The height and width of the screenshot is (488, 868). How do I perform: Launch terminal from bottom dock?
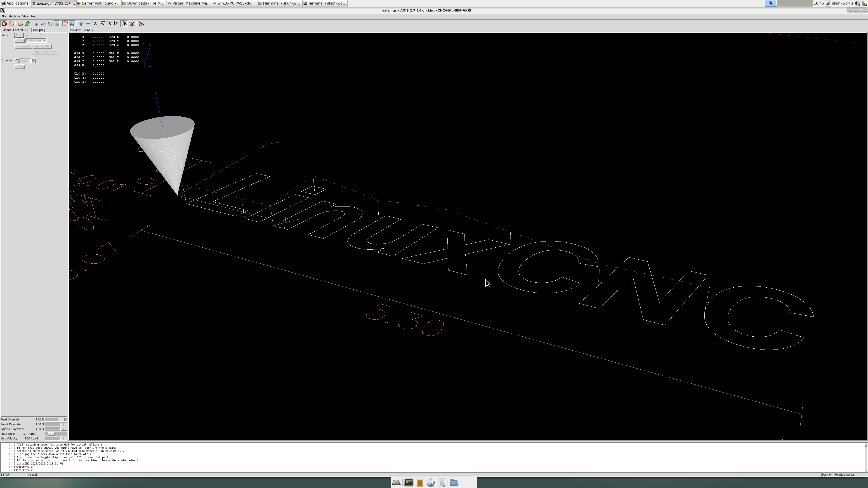point(409,483)
